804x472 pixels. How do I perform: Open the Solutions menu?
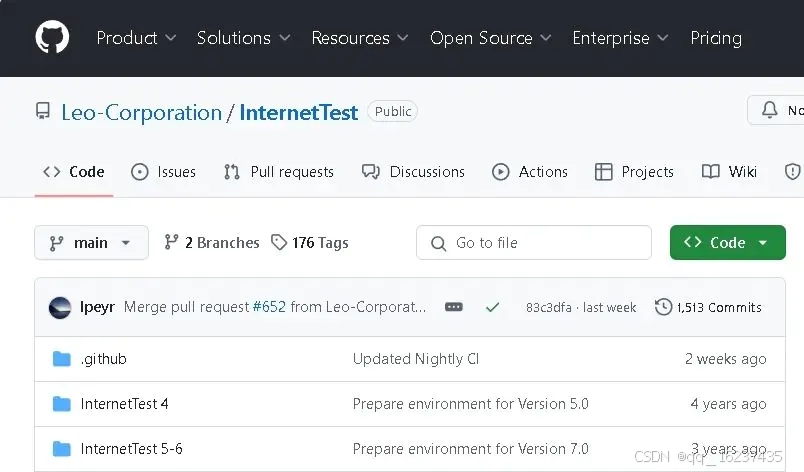point(243,38)
